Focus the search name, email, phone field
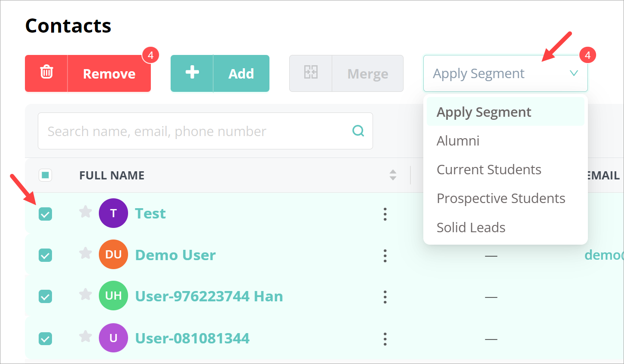 (205, 131)
